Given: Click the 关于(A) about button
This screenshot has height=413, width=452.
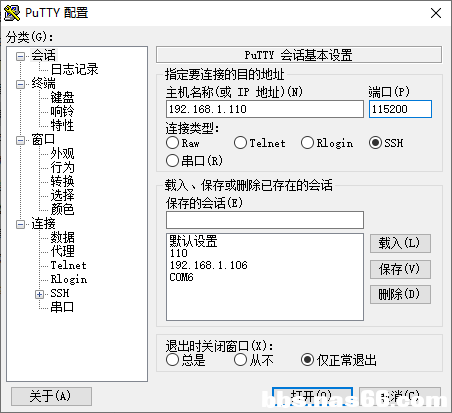Looking at the screenshot, I should pyautogui.click(x=51, y=396).
